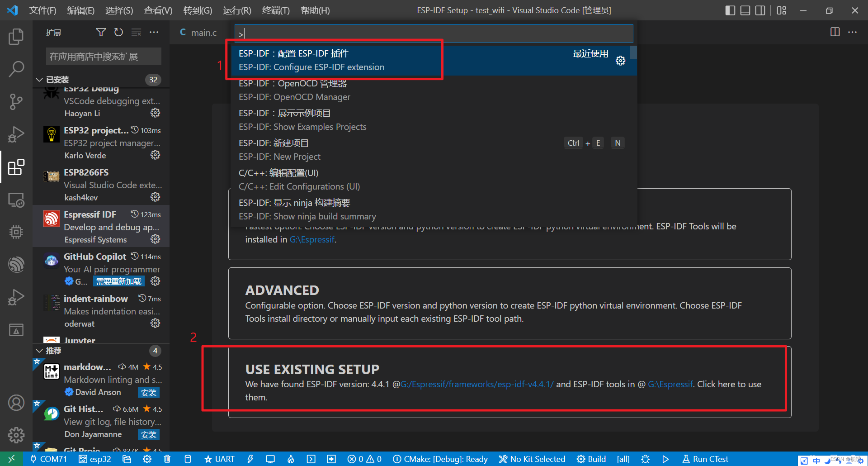Open Source Control view
The image size is (868, 466).
click(x=16, y=102)
